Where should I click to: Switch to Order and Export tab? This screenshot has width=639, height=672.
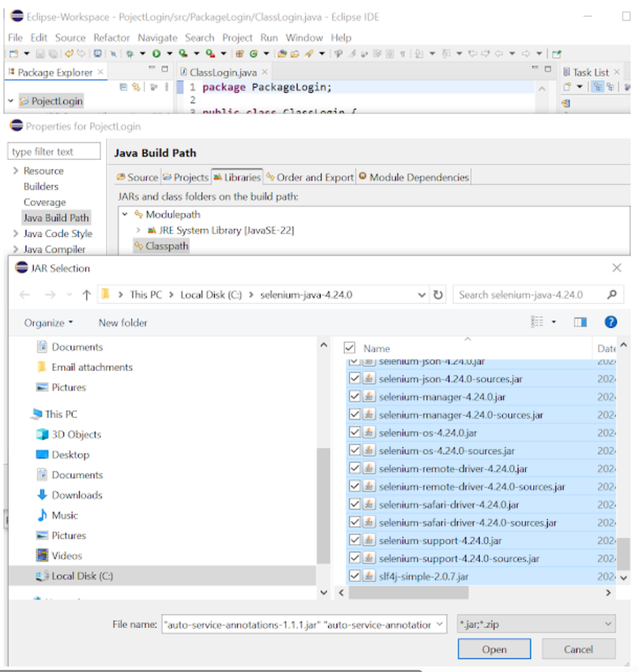(x=310, y=177)
